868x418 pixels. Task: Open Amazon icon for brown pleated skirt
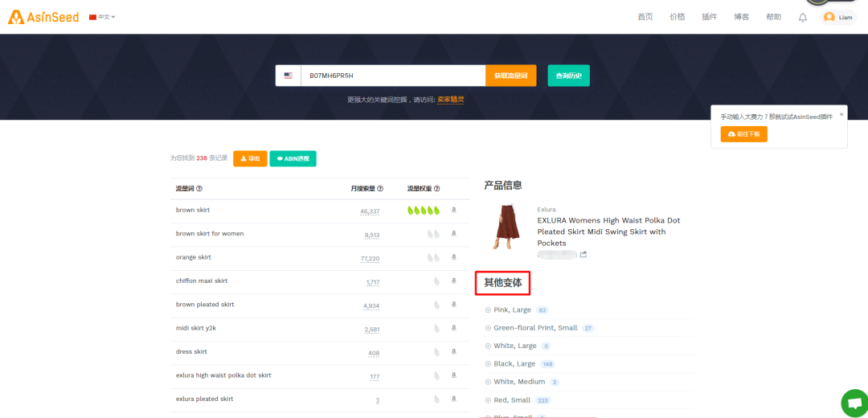(454, 305)
